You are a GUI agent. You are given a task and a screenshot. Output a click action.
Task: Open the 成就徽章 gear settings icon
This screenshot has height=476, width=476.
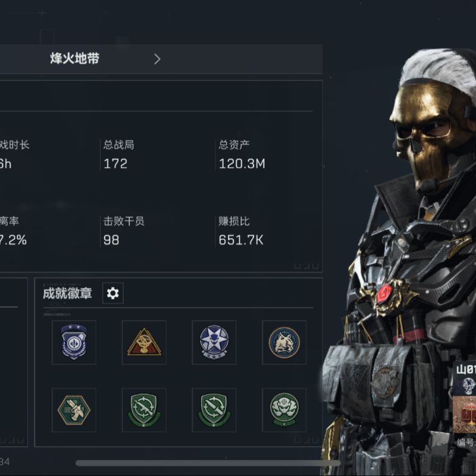pyautogui.click(x=112, y=293)
